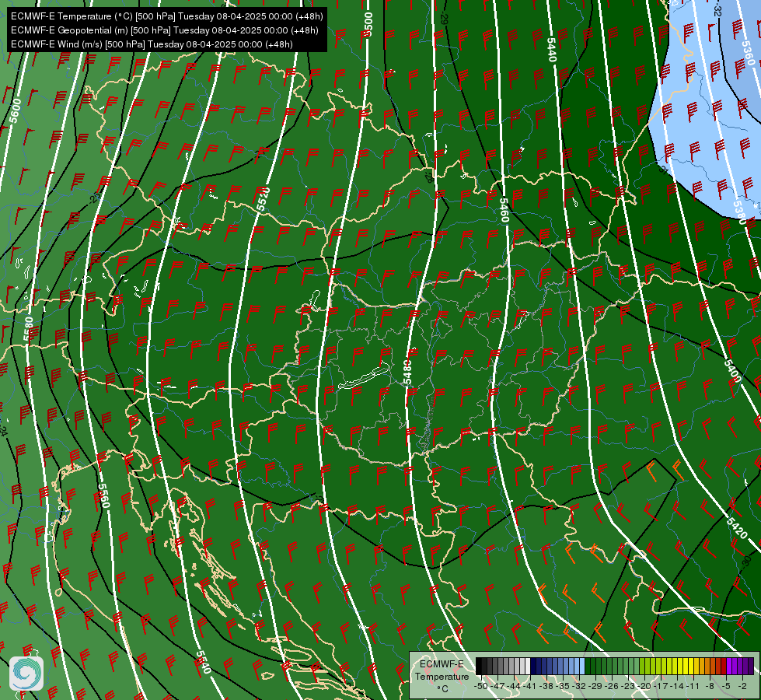Screen dimensions: 761x700
Task: Pick the yellow swatch above legend -14
Action: click(680, 666)
